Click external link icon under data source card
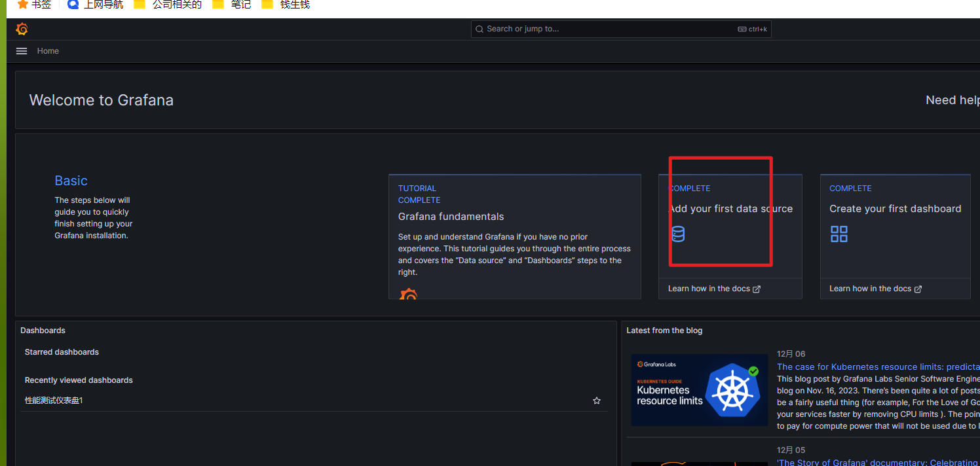The height and width of the screenshot is (466, 980). [x=757, y=289]
